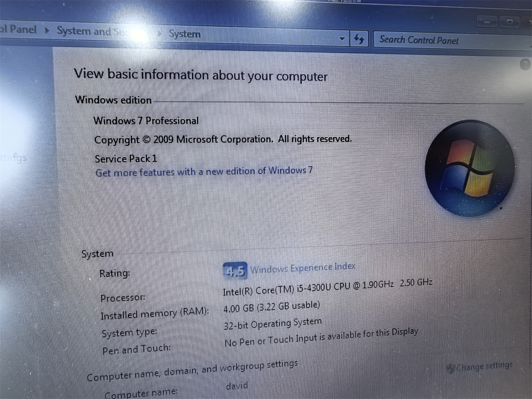This screenshot has width=532, height=399.
Task: Go to Control Panel breadcrumb
Action: click(18, 29)
